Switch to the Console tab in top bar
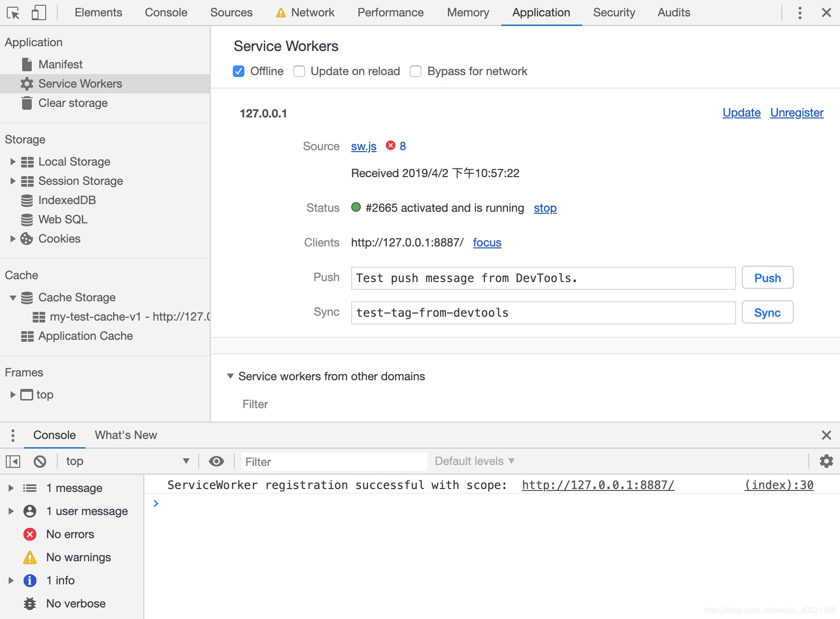This screenshot has height=619, width=840. [x=166, y=13]
